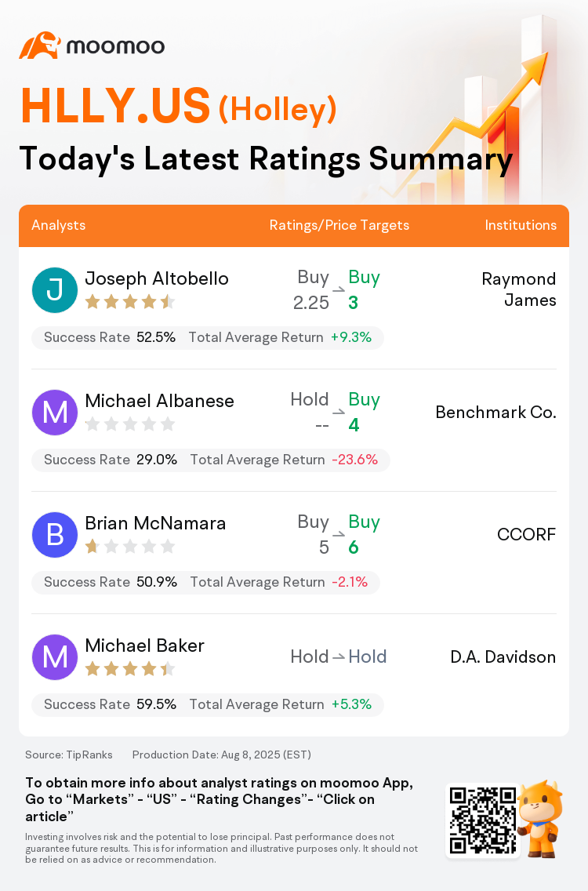Click the Source: TipRanks text
This screenshot has height=891, width=588.
pos(69,755)
